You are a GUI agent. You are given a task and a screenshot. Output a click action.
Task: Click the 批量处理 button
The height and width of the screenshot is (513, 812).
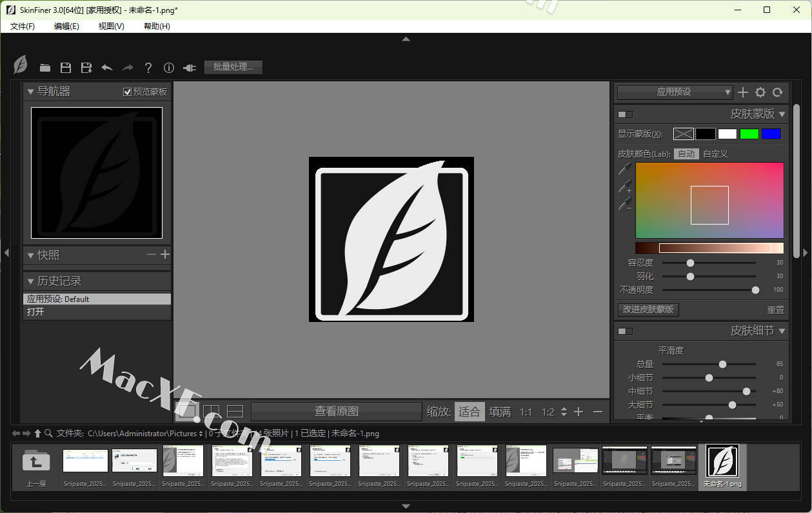[x=233, y=67]
